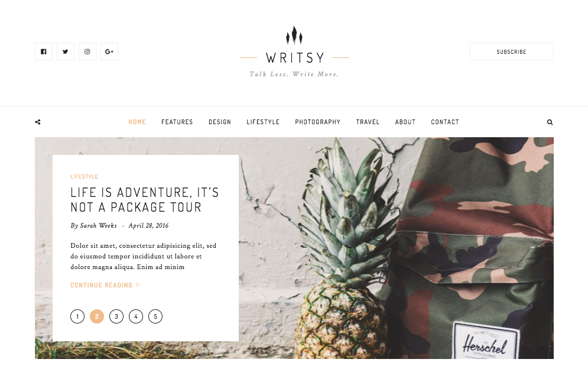Go to slide 1 in slider
Screen dimensions: 588x372
click(x=77, y=316)
